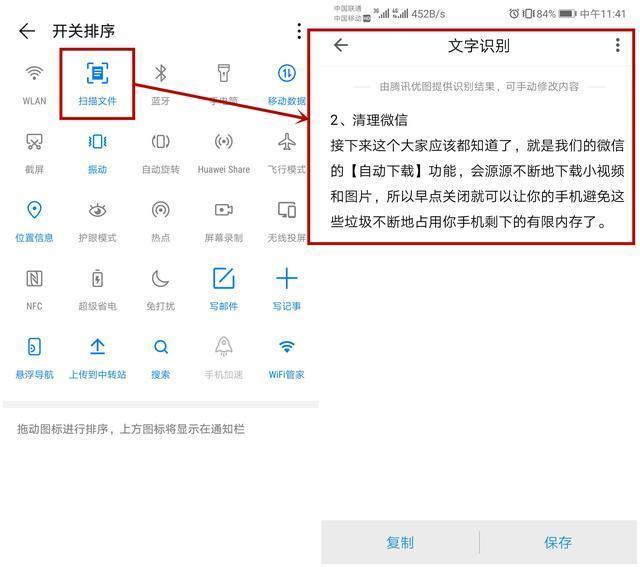
Task: Enable 飞行模式 airplane mode icon
Action: coord(287,142)
